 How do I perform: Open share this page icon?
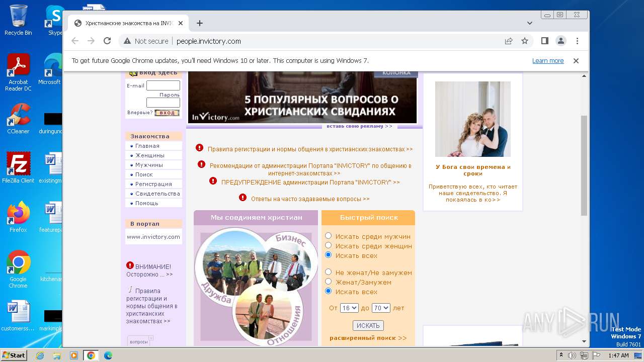click(x=509, y=41)
